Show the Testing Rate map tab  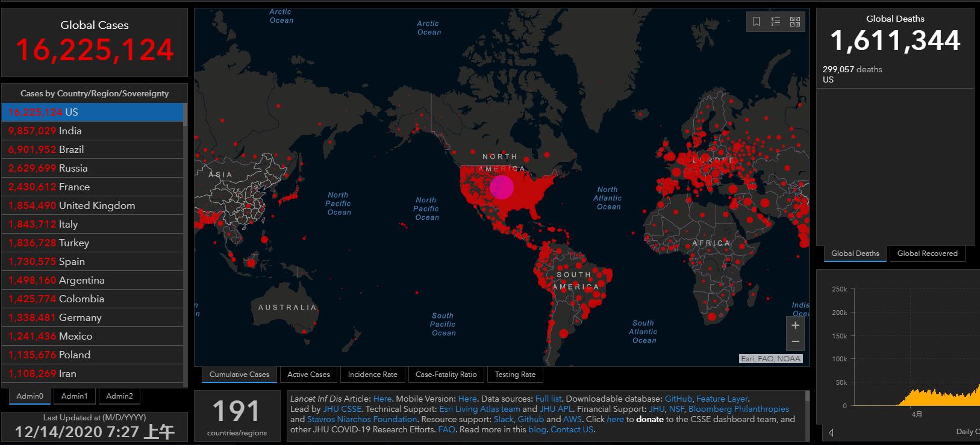click(x=515, y=375)
